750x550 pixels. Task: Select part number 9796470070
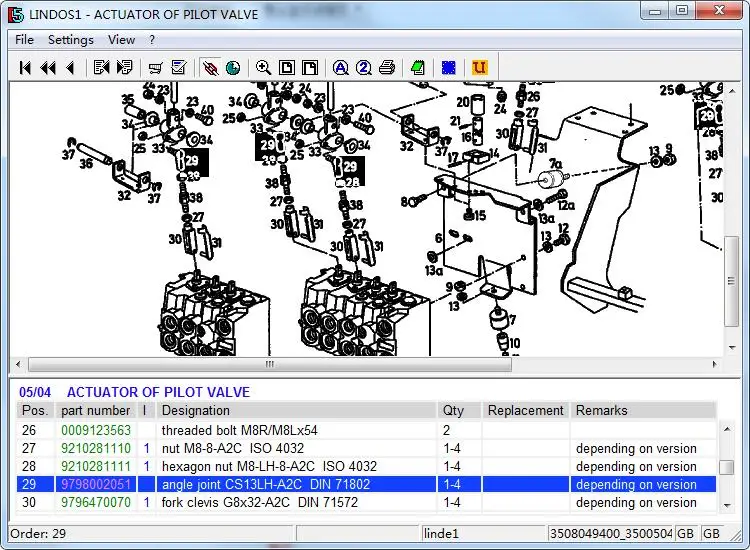96,502
